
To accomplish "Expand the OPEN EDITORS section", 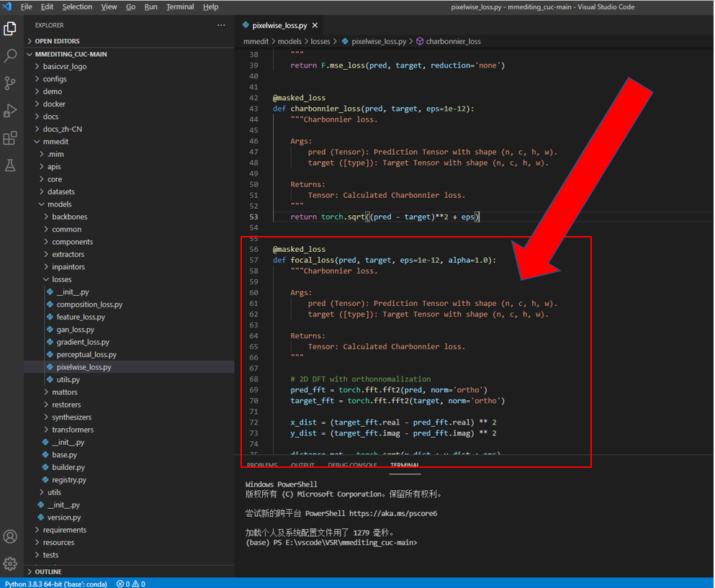I will click(x=57, y=41).
